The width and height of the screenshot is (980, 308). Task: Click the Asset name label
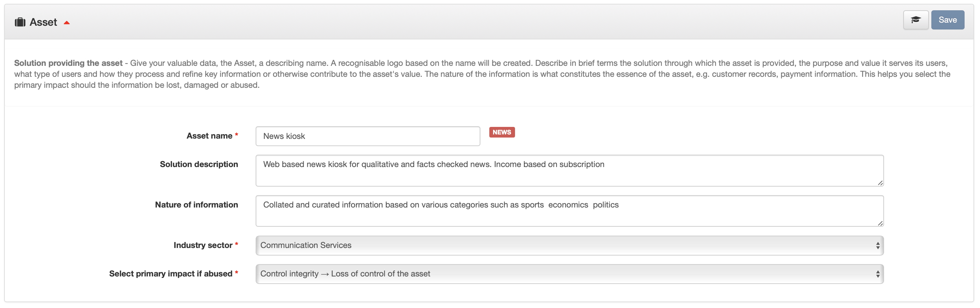(x=209, y=136)
